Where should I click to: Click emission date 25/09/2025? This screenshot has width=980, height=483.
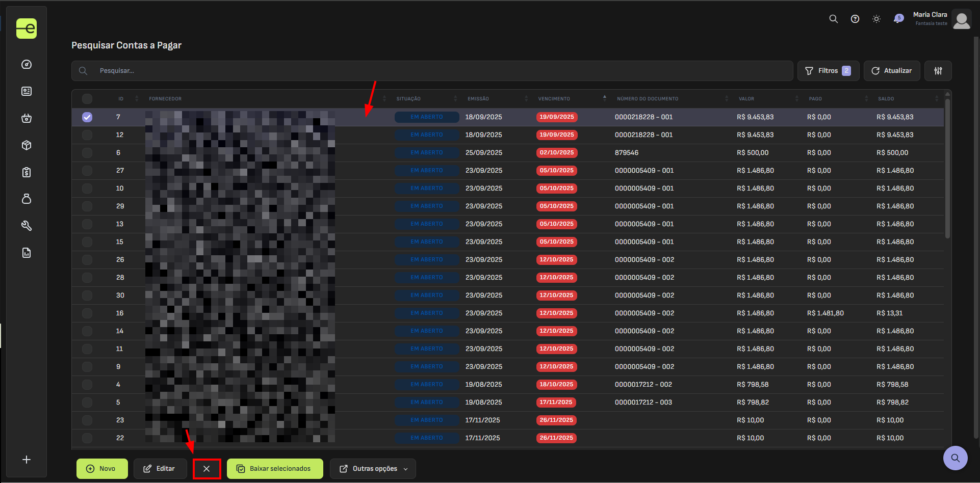(x=484, y=153)
